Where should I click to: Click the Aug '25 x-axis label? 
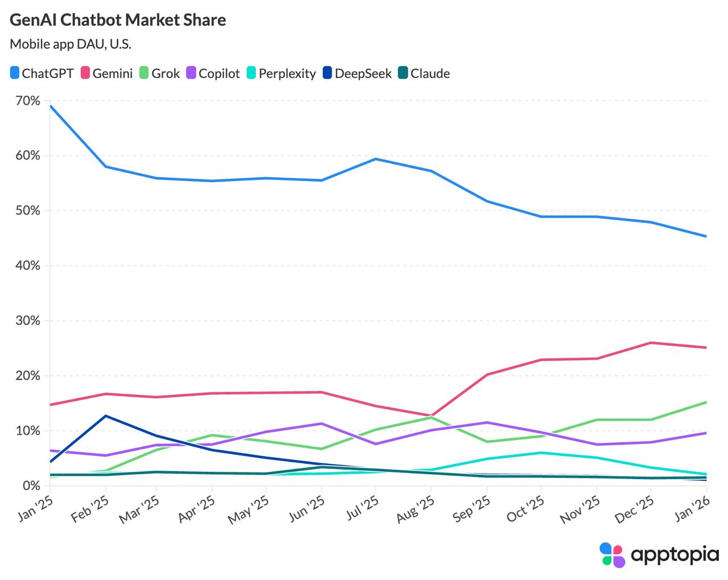(415, 509)
